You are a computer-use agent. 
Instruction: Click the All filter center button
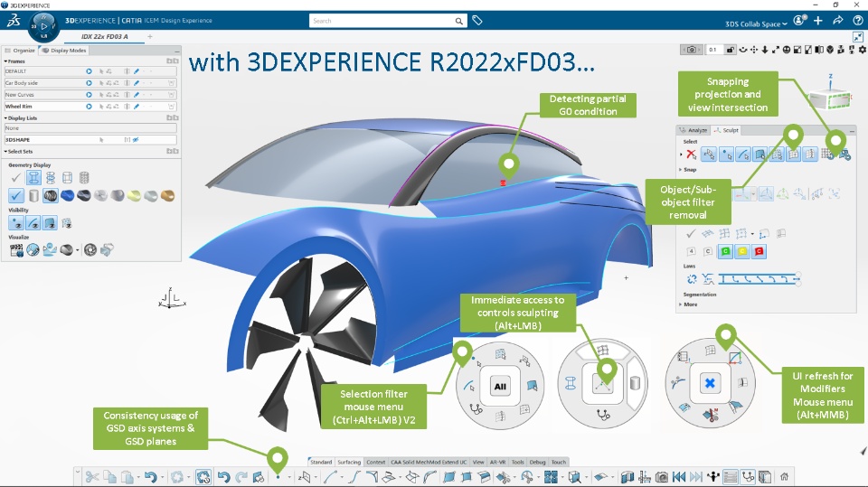pyautogui.click(x=500, y=387)
